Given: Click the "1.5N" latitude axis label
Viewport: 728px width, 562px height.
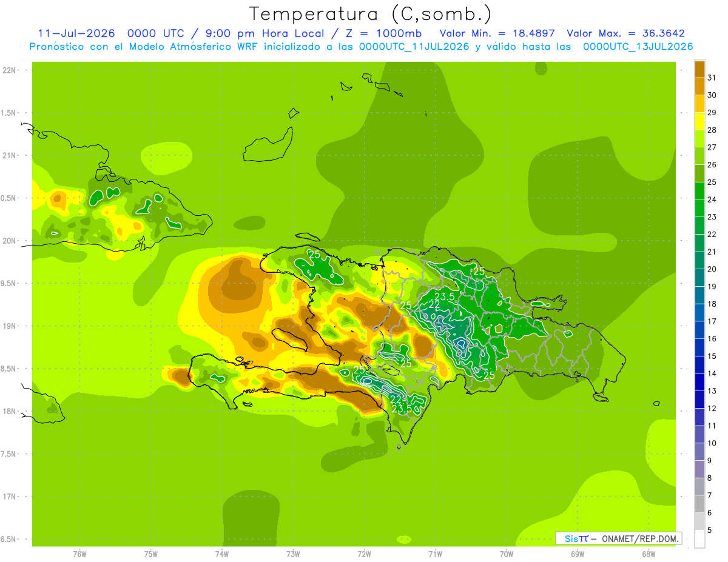Looking at the screenshot, I should coord(9,113).
